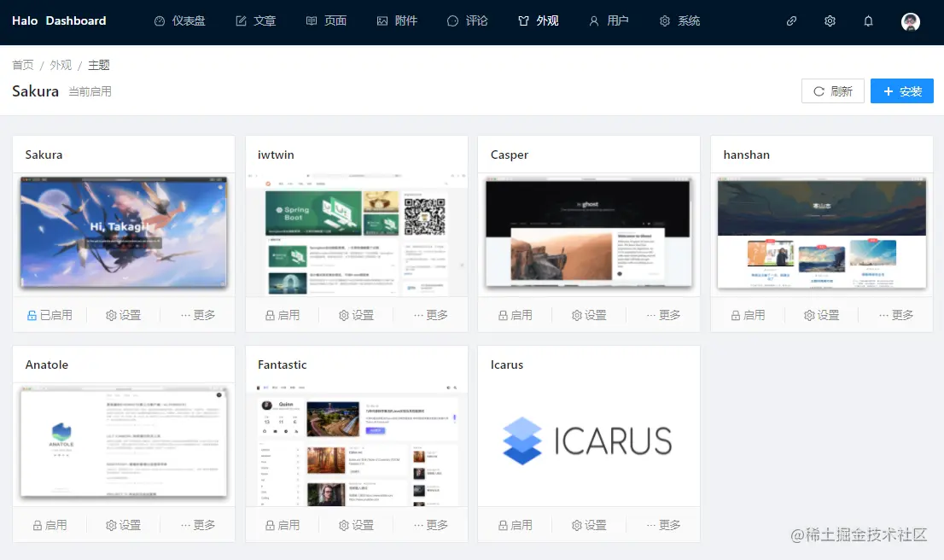This screenshot has height=560, width=944.
Task: Open 更多 options for Fantastic theme
Action: tap(430, 525)
